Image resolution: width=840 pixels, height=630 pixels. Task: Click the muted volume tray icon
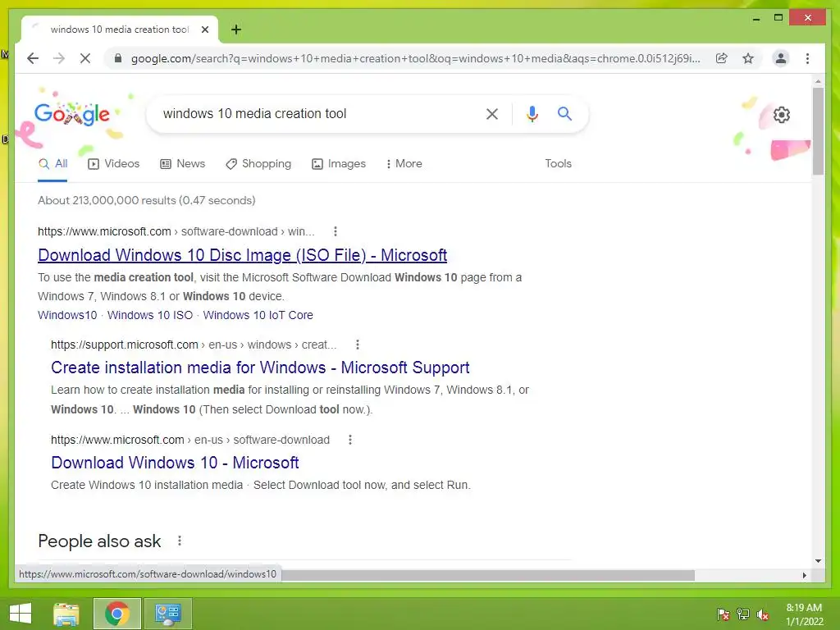coord(763,614)
